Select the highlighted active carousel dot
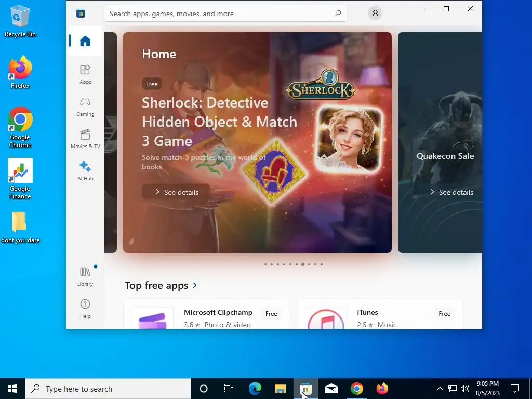Image resolution: width=532 pixels, height=399 pixels. [303, 264]
